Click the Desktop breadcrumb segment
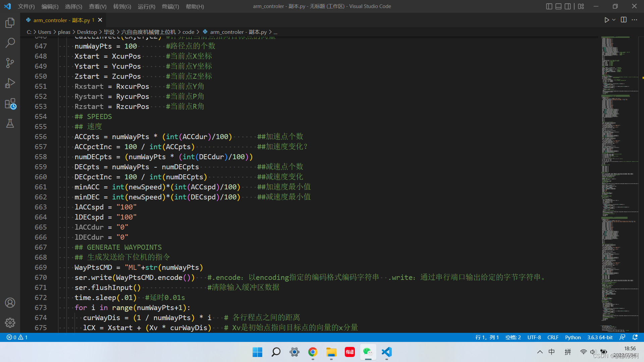644x362 pixels. [87, 32]
